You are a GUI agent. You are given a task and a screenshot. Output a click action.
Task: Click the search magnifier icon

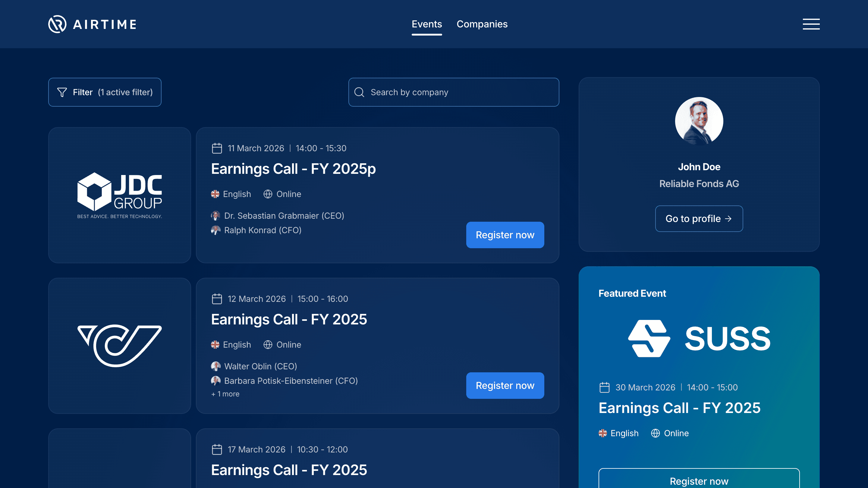359,92
